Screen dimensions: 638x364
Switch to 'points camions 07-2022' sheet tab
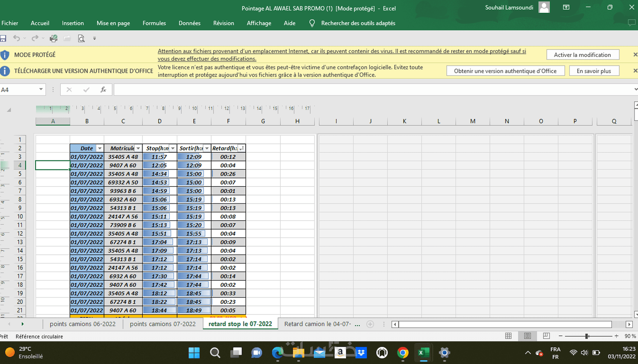coord(163,324)
